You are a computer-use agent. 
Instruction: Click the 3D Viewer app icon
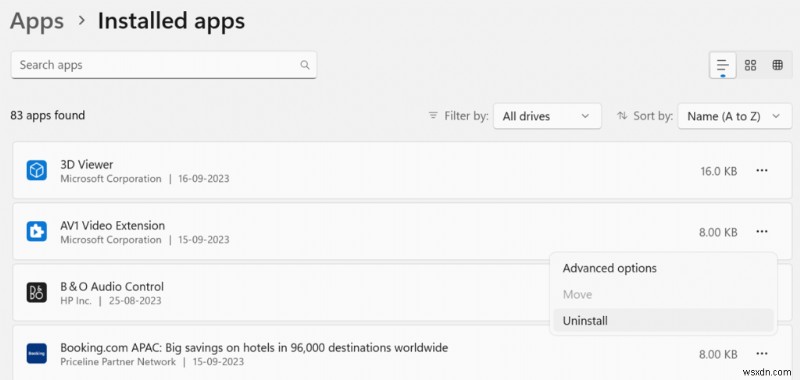point(37,170)
